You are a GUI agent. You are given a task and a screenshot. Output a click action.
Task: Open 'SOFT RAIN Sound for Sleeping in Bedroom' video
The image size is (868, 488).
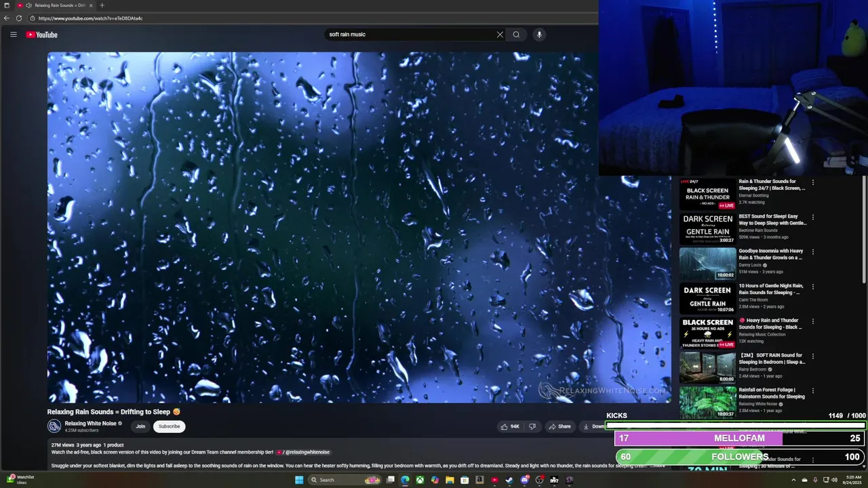772,359
